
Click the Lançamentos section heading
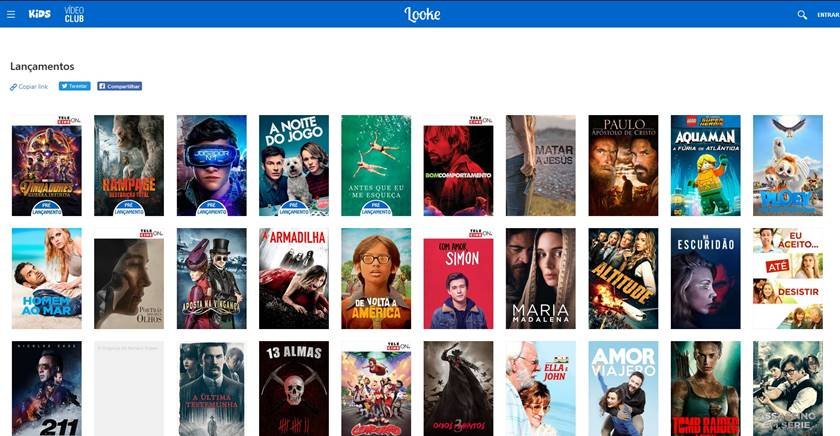point(42,66)
